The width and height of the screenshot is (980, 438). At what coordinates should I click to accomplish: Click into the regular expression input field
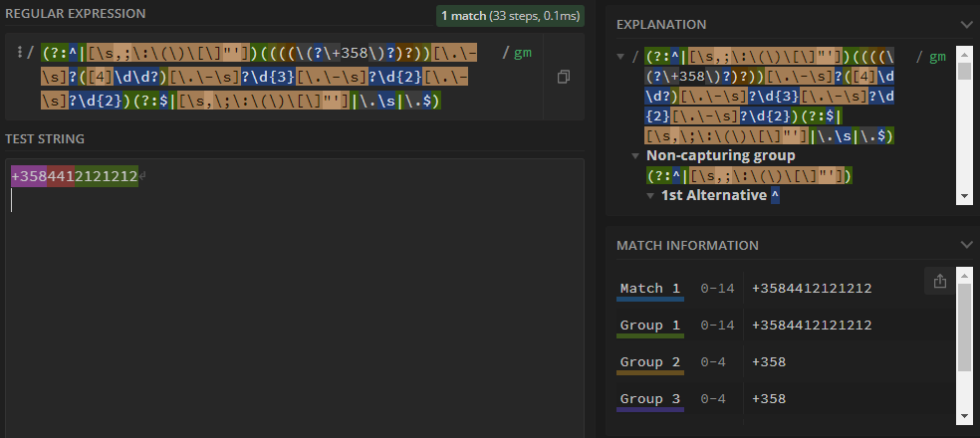click(269, 78)
